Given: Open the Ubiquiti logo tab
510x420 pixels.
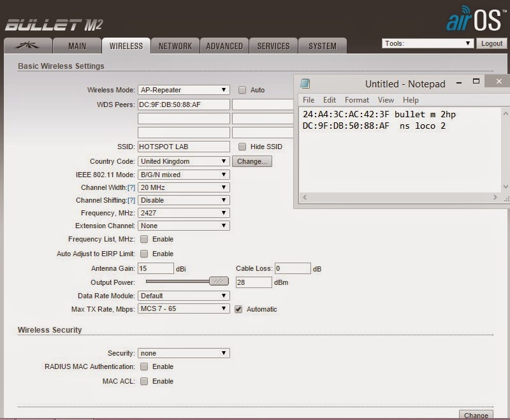Looking at the screenshot, I should [x=27, y=45].
